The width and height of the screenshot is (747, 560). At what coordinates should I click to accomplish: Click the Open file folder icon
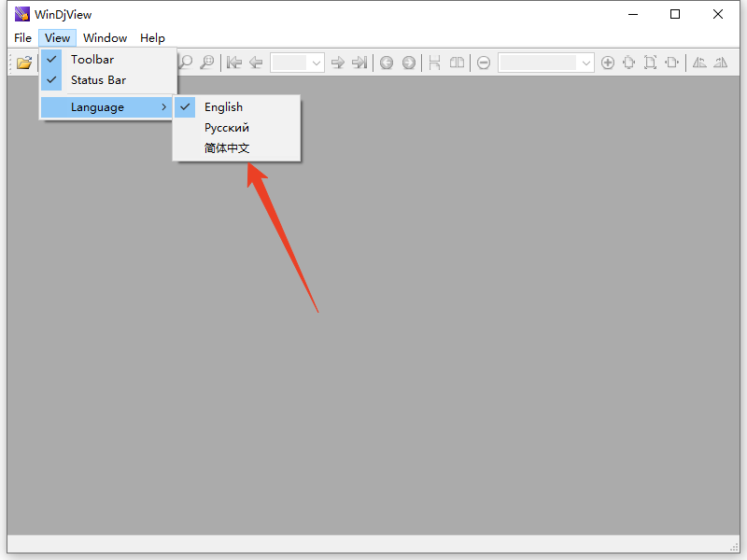24,63
